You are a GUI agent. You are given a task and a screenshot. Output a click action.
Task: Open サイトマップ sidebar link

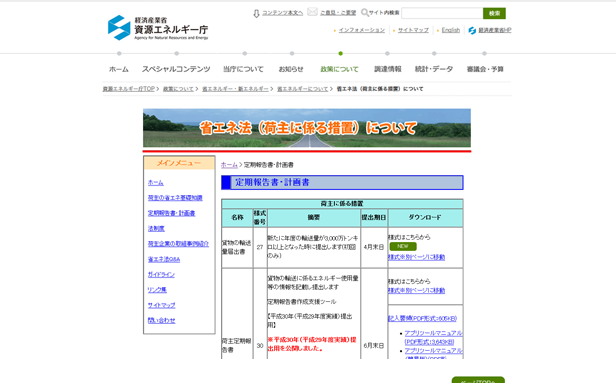pyautogui.click(x=161, y=305)
